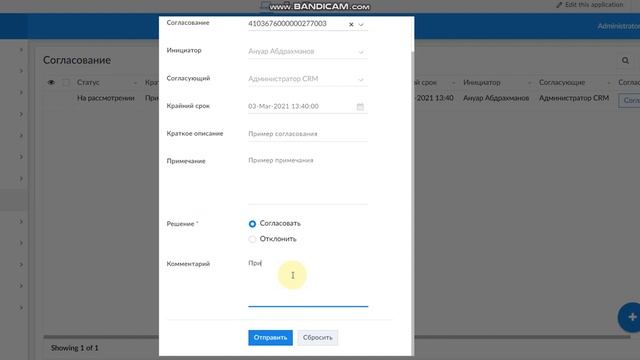Click the Краткое описание input field

(x=308, y=134)
